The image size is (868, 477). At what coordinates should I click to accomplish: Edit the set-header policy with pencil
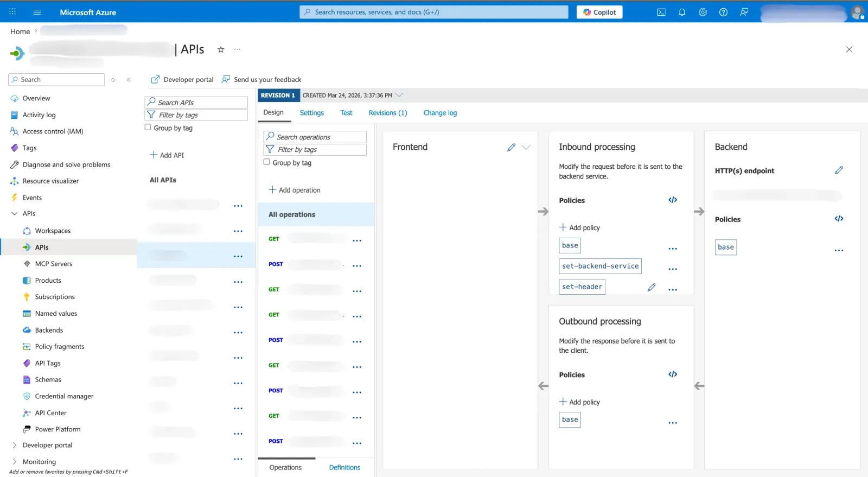point(652,287)
